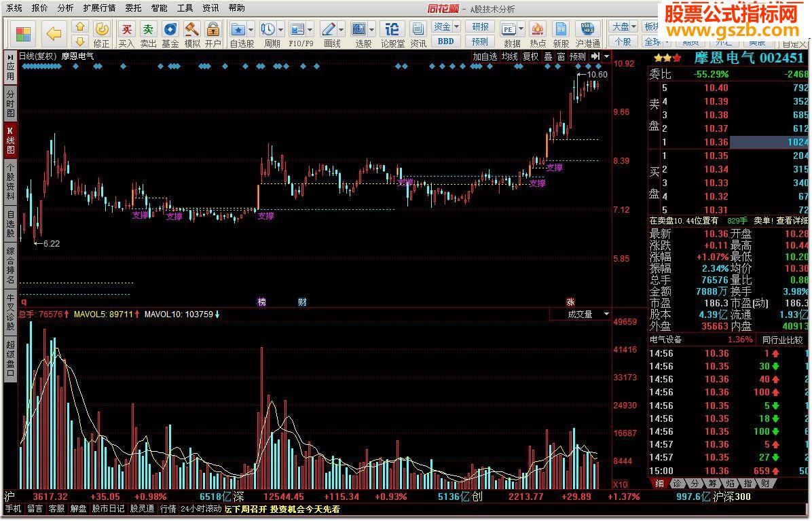Click the 个股 button
The width and height of the screenshot is (812, 521).
623,41
